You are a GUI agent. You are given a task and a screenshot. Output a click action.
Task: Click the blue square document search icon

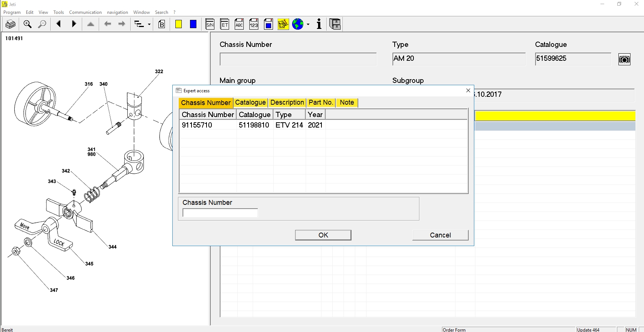click(x=268, y=24)
